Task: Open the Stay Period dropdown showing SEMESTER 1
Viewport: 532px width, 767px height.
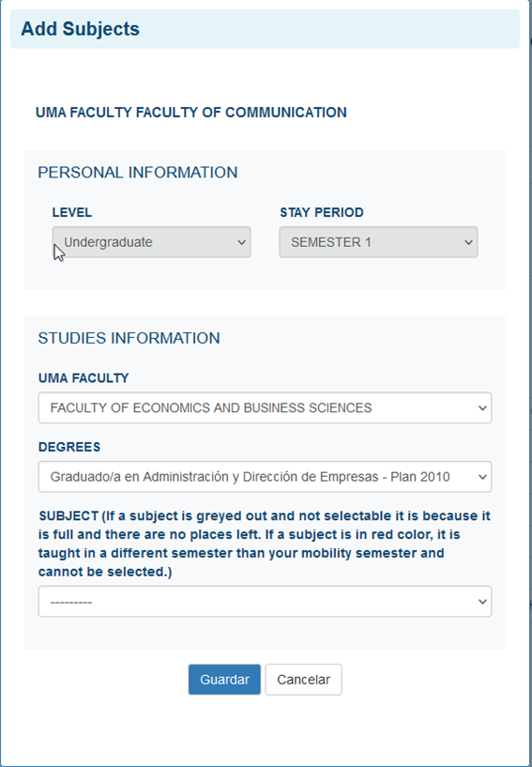Action: (378, 242)
